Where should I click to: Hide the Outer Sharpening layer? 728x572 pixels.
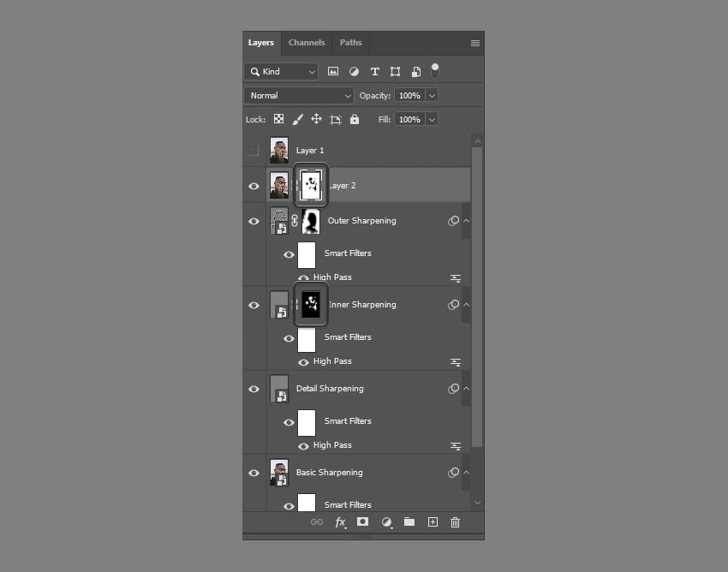[x=254, y=221]
